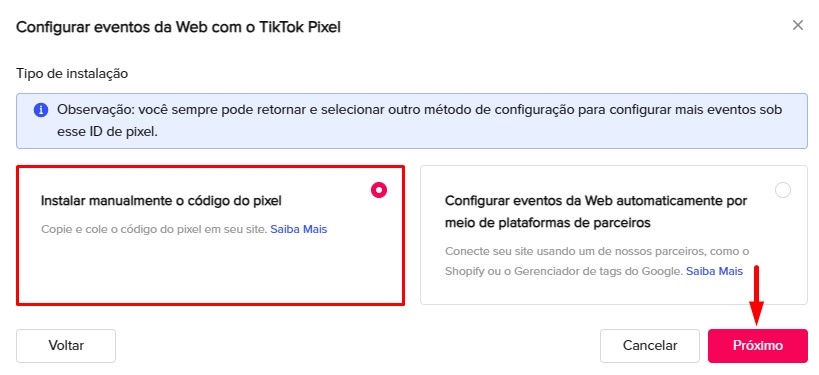The height and width of the screenshot is (375, 819).
Task: Click the 'Tipo de instalação' label
Action: pos(72,74)
